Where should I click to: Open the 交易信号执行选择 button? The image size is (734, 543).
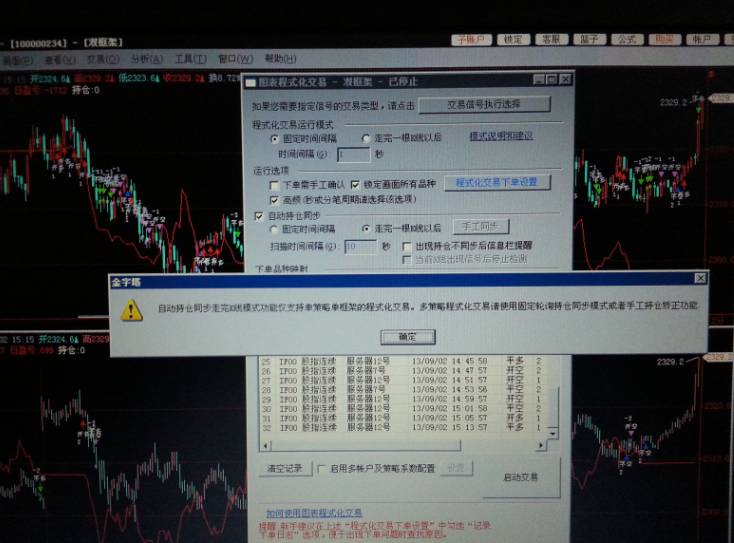(484, 104)
